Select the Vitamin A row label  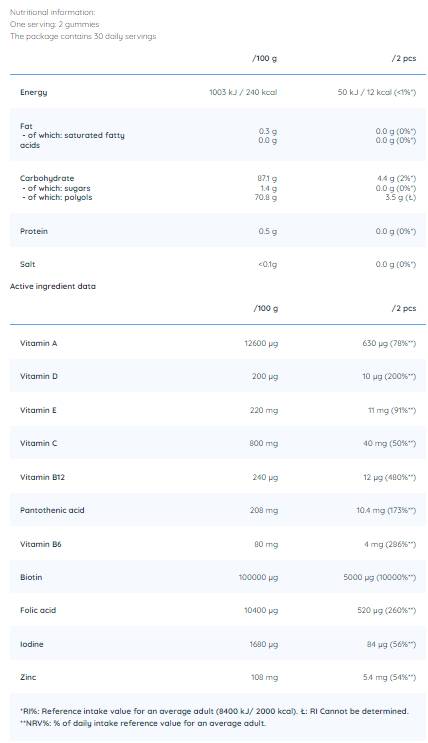(x=38, y=343)
